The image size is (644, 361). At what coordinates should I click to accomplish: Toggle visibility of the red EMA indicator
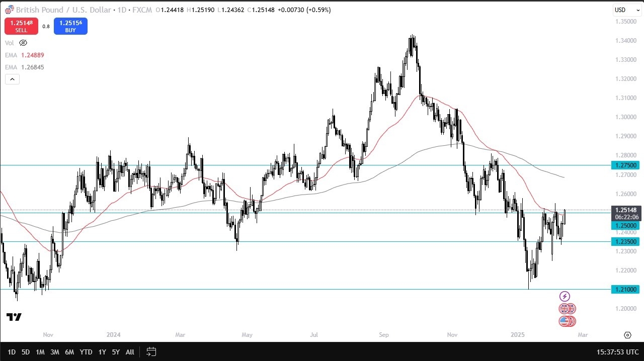click(11, 55)
